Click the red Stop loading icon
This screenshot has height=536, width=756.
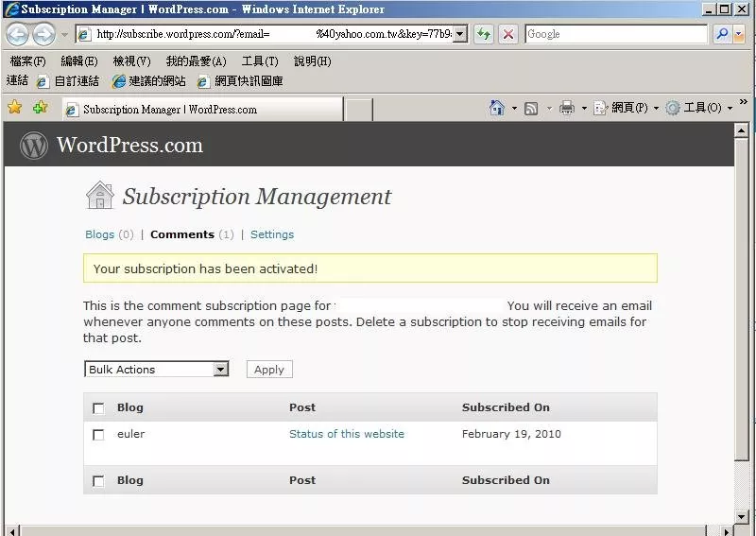(508, 34)
